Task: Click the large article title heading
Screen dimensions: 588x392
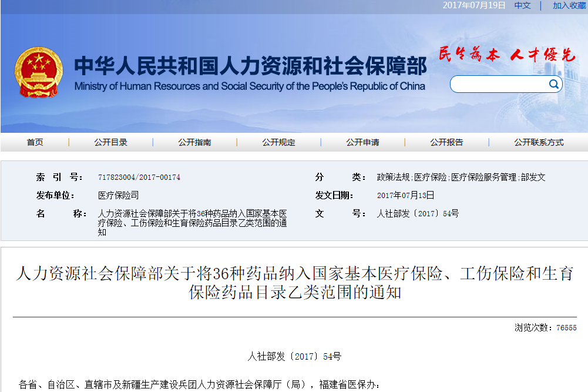Action: click(295, 283)
